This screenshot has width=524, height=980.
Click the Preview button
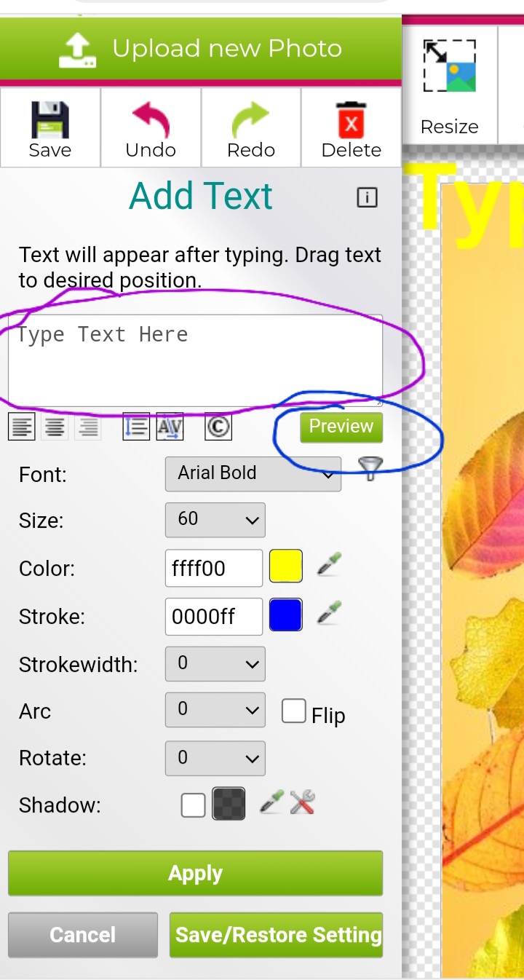coord(341,427)
